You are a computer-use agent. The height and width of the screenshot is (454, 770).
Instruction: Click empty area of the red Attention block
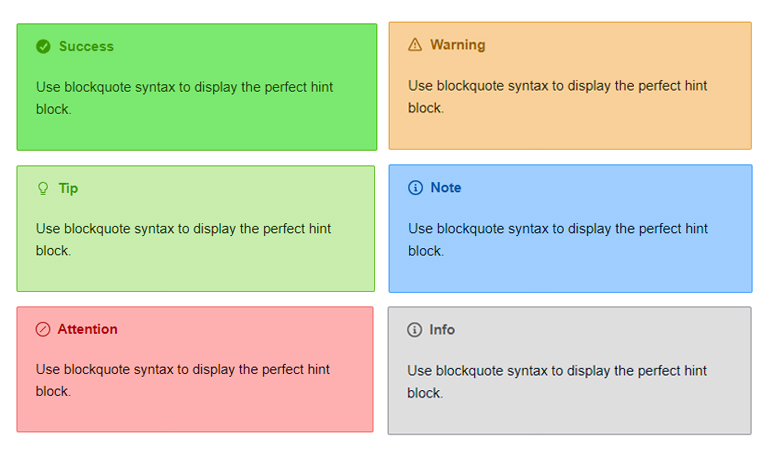(x=250, y=410)
